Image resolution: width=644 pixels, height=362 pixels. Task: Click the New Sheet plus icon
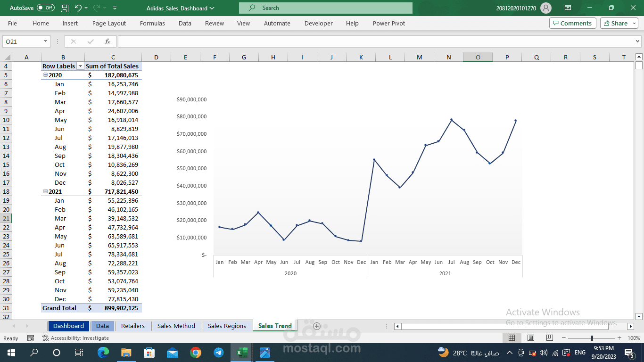pos(317,326)
